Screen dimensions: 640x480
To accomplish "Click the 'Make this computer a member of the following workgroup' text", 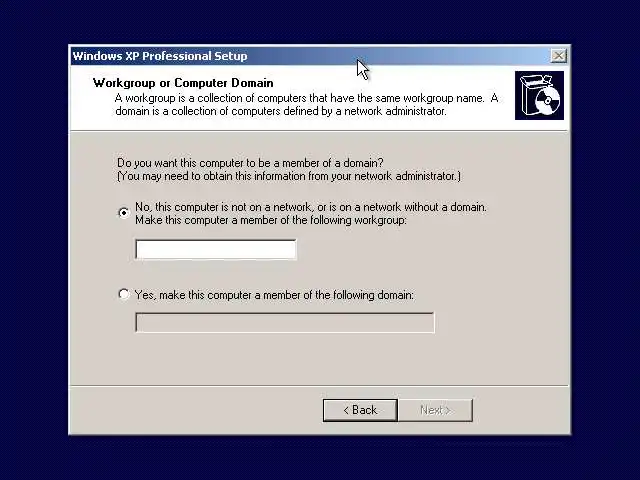I will pos(271,220).
